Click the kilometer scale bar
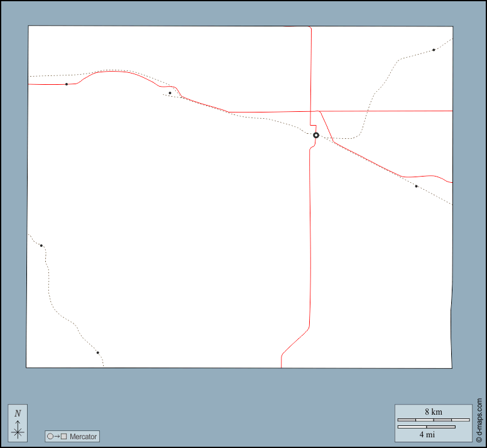 pos(433,419)
